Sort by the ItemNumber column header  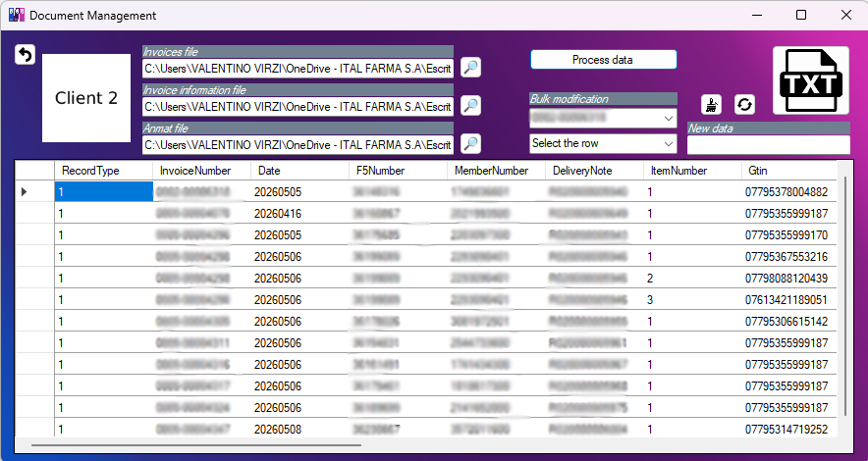point(691,171)
